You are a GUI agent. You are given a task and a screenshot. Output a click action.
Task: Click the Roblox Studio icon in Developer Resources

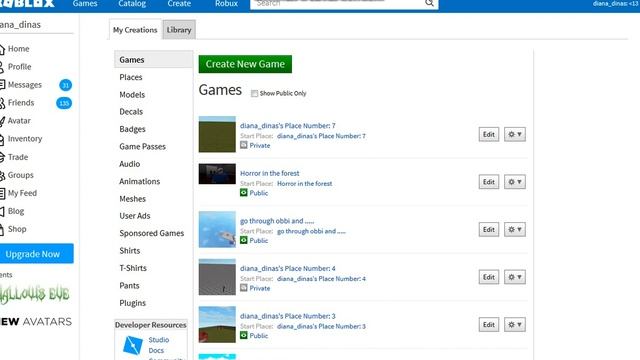point(133,345)
